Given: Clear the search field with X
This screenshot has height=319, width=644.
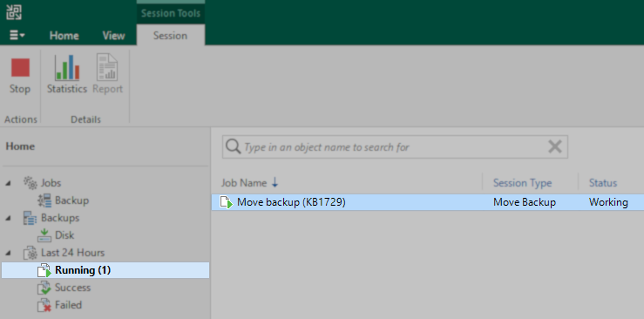Looking at the screenshot, I should [x=555, y=146].
